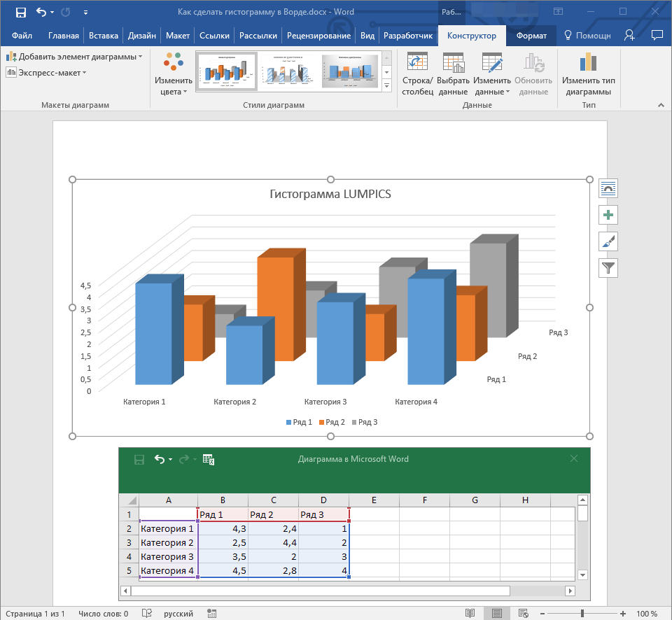Open the Вставка ribbon tab
The height and width of the screenshot is (620, 672).
point(104,36)
